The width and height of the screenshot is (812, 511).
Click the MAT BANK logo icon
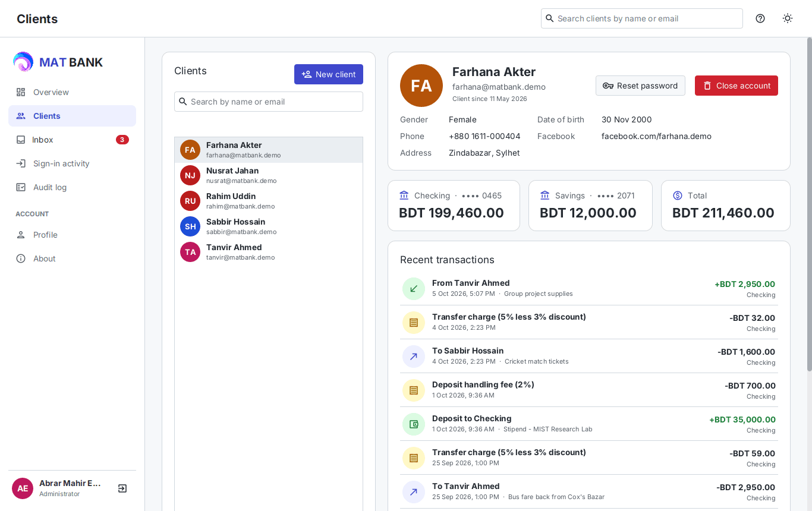[23, 62]
